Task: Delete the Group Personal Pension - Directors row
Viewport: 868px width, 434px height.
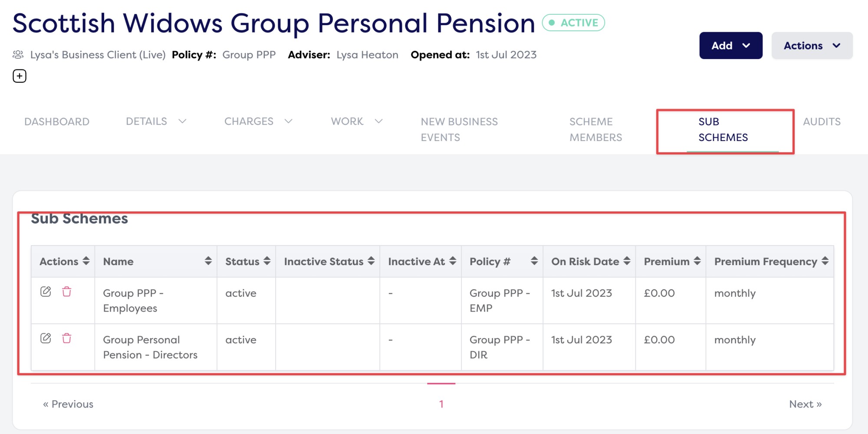Action: [x=66, y=338]
